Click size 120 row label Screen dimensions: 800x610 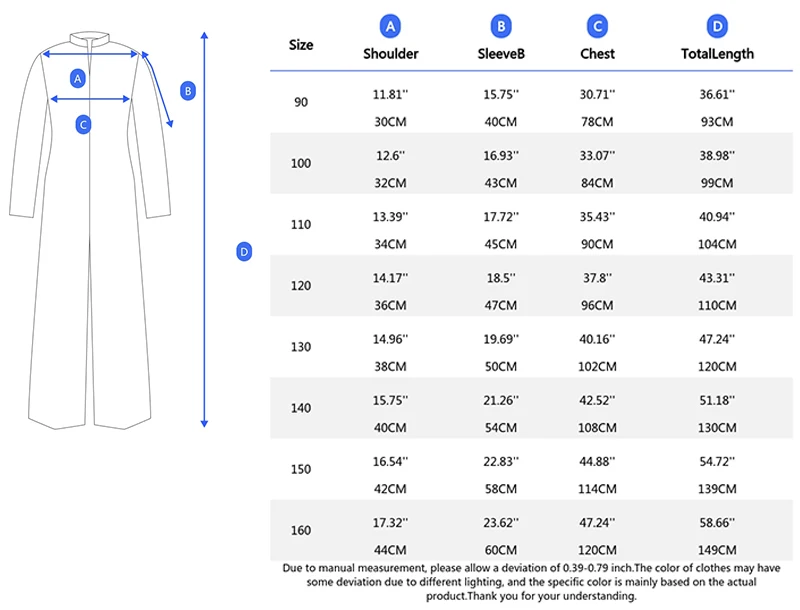(x=301, y=286)
